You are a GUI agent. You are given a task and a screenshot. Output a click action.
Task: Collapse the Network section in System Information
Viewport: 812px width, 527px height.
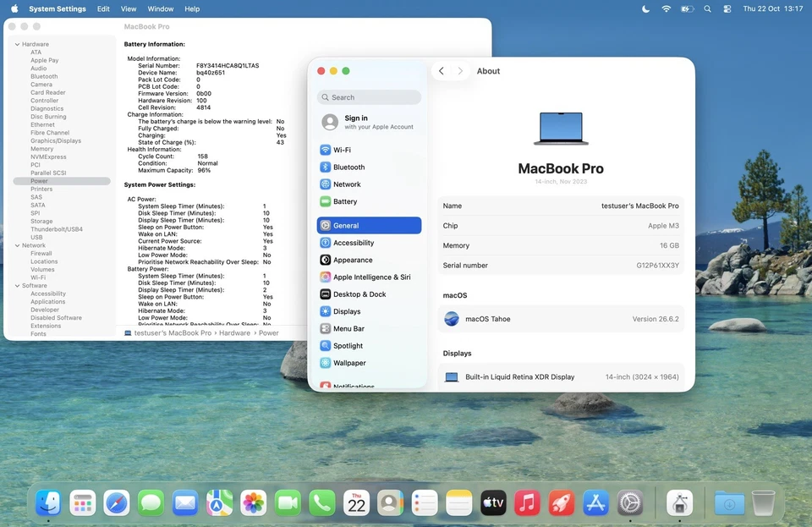click(x=17, y=245)
